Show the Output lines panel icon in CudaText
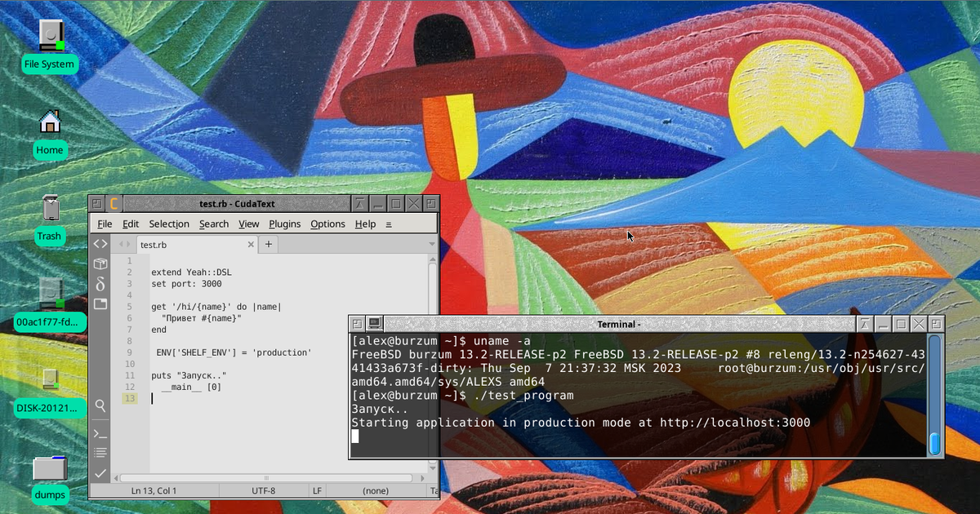Image resolution: width=980 pixels, height=514 pixels. [100, 453]
